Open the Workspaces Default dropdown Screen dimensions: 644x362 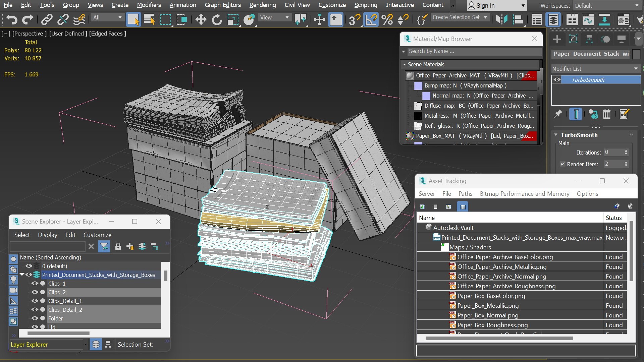tap(606, 6)
